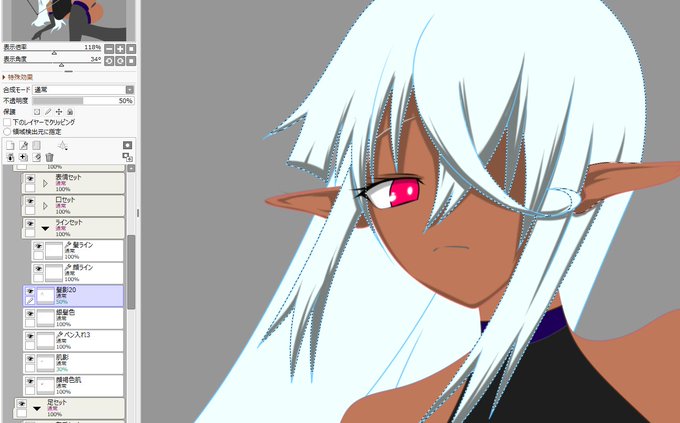Expand the 表情セット layer folder
Screen dimensions: 680x423
45,184
